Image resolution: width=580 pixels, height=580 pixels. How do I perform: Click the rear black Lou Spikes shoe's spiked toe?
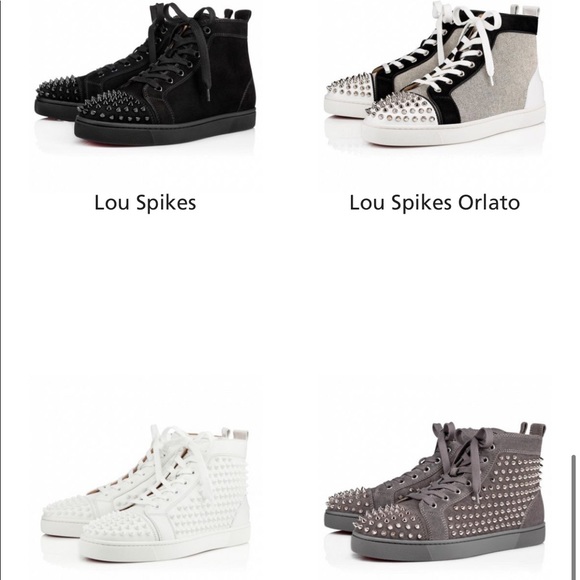[57, 89]
